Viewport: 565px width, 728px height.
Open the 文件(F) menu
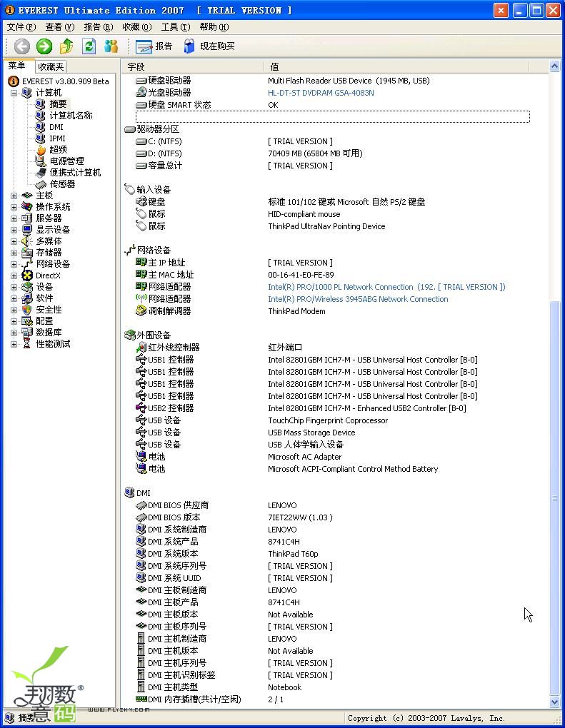click(21, 27)
